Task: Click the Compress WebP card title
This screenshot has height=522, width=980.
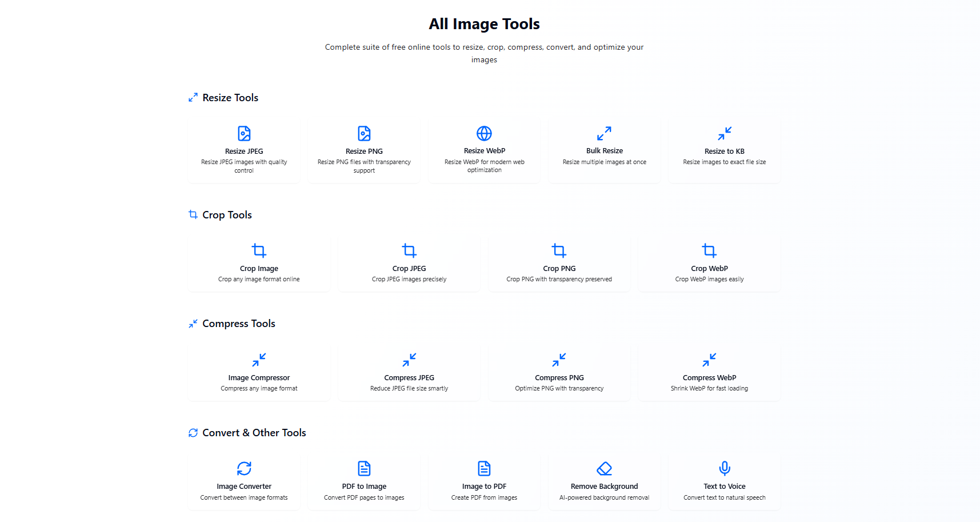Action: pyautogui.click(x=709, y=378)
